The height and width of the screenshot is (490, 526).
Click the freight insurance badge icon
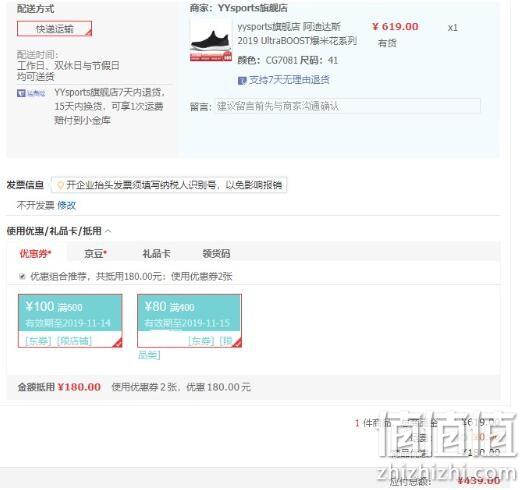[31, 93]
